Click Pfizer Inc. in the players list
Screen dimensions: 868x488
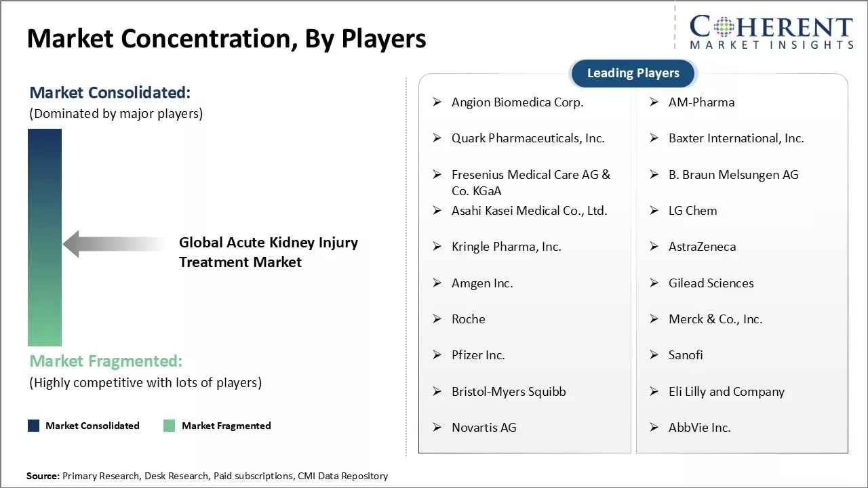(x=478, y=355)
